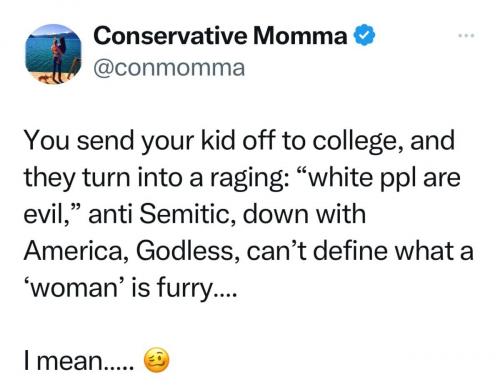Click the phrase "they turn into a"
Screen dimensions: 500x390
coord(114,178)
